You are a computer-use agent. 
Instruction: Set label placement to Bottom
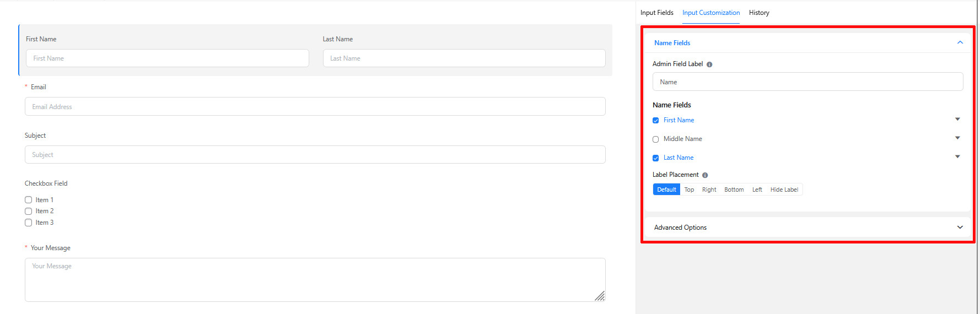734,190
